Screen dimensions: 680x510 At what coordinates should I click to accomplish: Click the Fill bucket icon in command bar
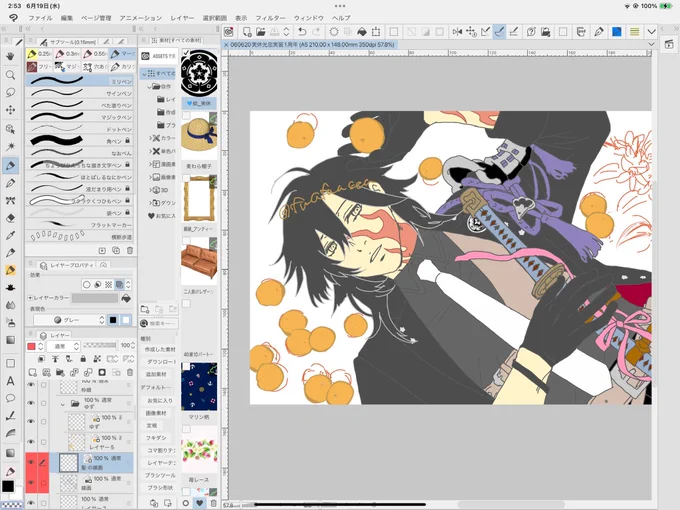tap(362, 32)
